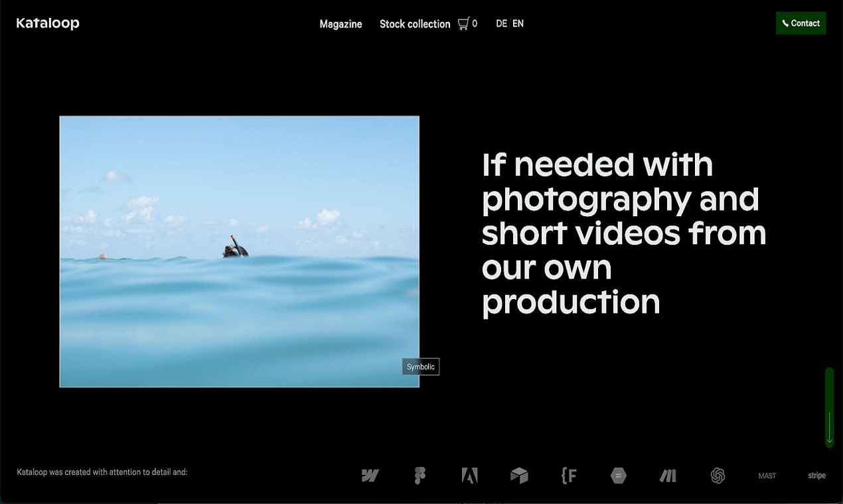Viewport: 843px width, 504px height.
Task: Click the MAST logo
Action: click(x=767, y=476)
